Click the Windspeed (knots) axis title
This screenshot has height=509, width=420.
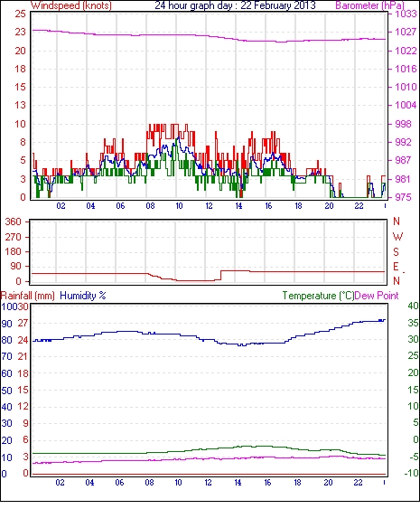click(70, 5)
